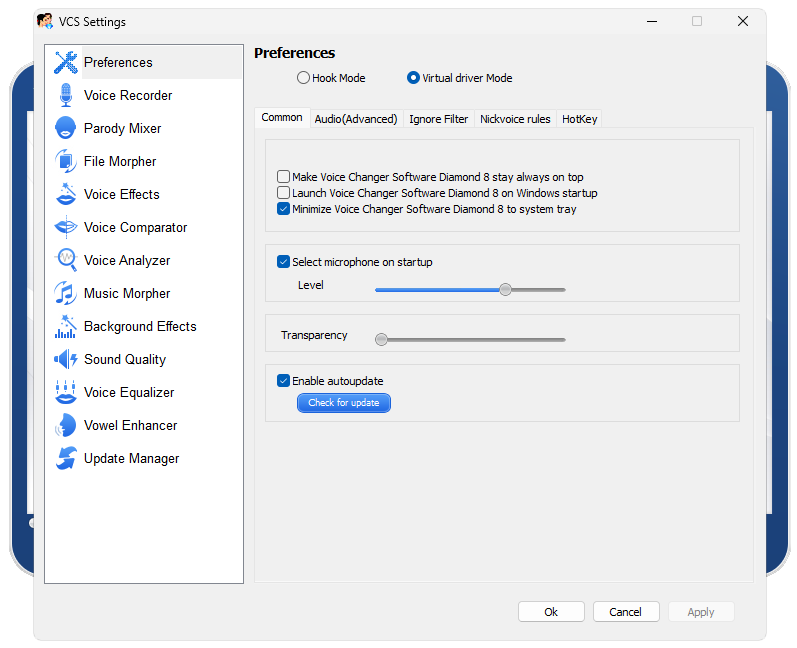Open the Nickvoice rules tab

[515, 119]
